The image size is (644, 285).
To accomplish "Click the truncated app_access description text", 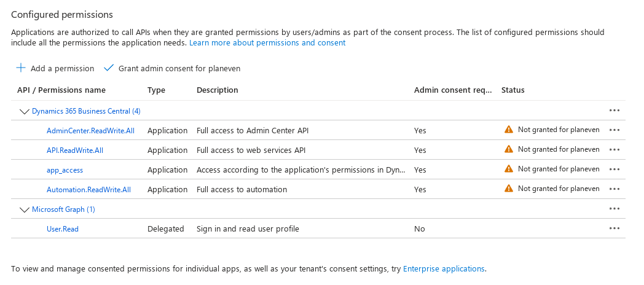I will pyautogui.click(x=301, y=170).
